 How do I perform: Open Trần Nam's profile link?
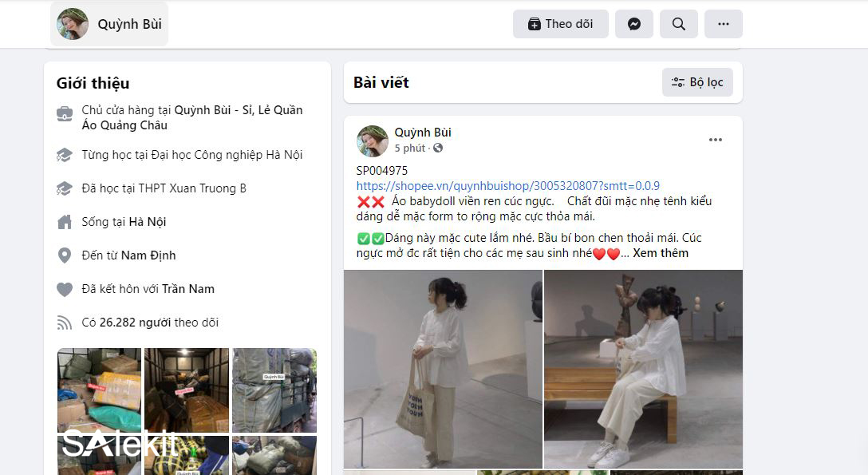pos(188,289)
